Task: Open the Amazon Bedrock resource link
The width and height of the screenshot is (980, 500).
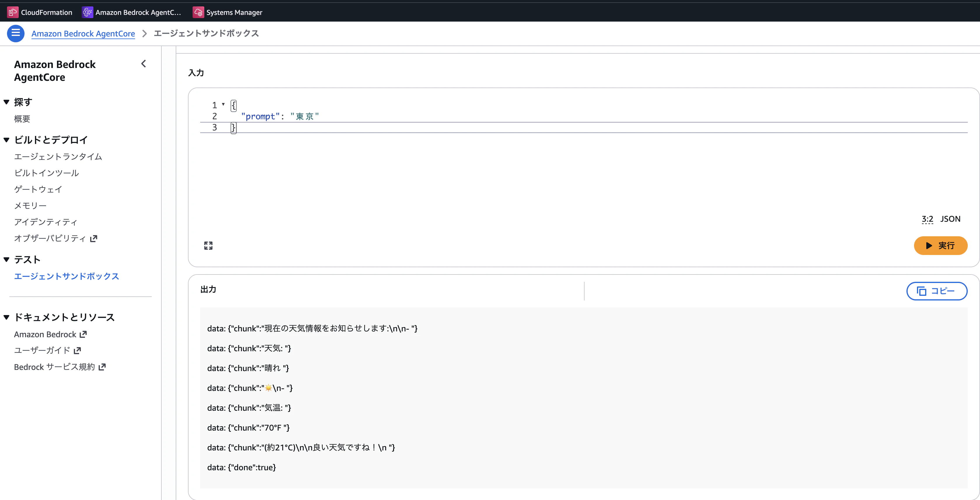Action: 45,334
